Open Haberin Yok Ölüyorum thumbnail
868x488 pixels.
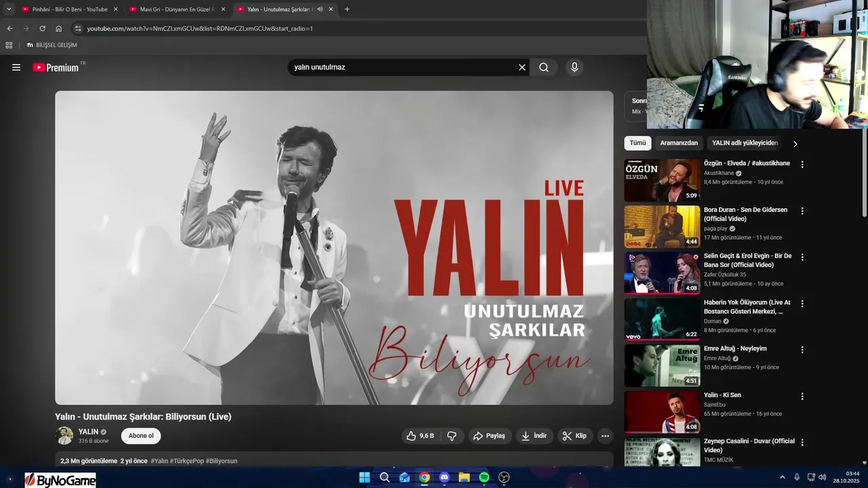tap(662, 319)
